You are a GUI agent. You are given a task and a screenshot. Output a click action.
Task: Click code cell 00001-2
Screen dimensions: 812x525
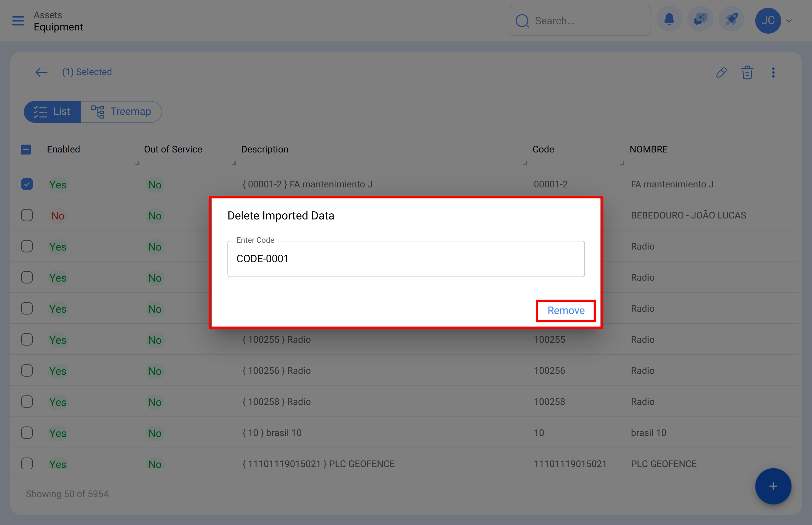pos(551,184)
